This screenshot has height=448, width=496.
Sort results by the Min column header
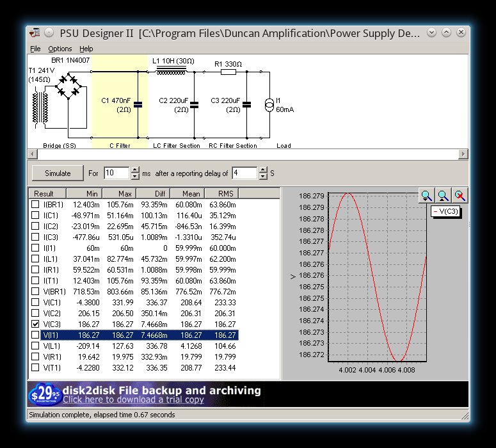84,193
